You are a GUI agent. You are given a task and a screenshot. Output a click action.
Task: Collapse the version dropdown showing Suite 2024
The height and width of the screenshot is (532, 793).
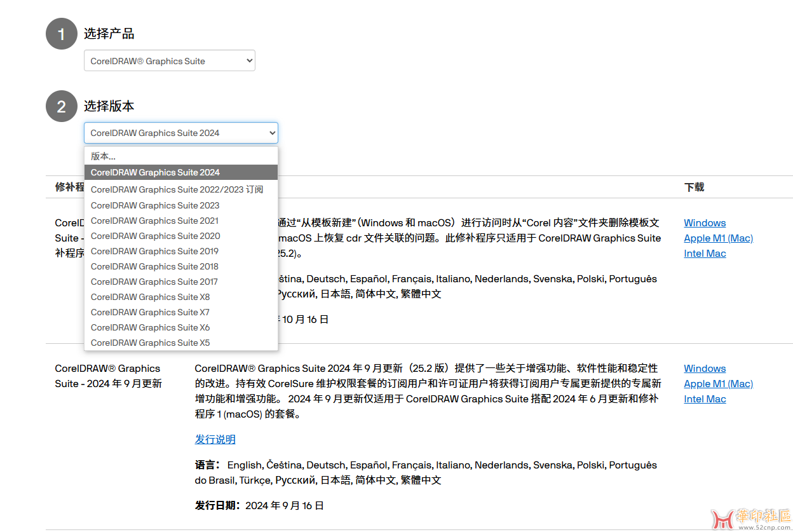(x=181, y=133)
